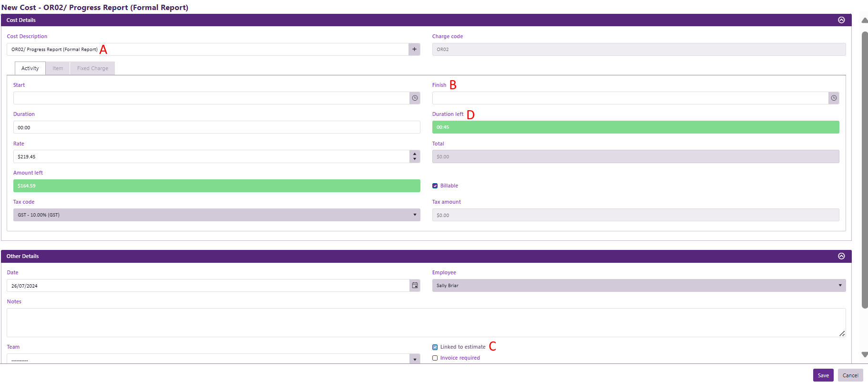
Task: Open the Finish time clock picker
Action: 834,98
